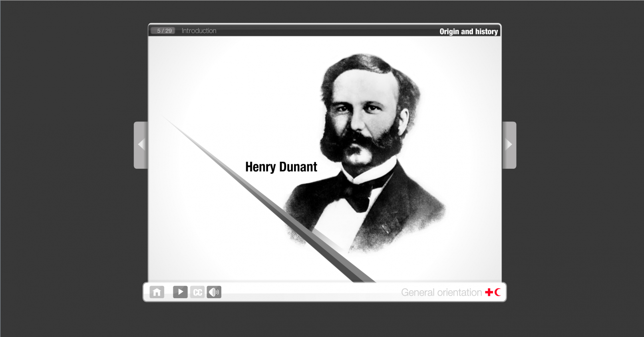Click the General orientation label
The image size is (644, 337).
coord(441,293)
